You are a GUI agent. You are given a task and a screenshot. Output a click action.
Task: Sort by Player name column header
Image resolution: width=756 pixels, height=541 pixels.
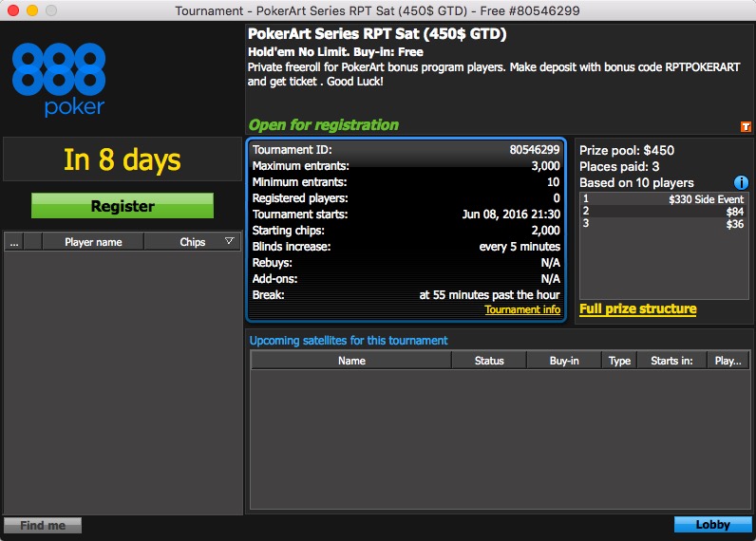point(93,242)
